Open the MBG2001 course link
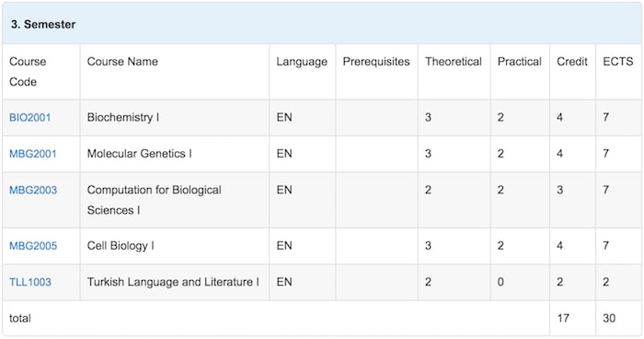The image size is (644, 339). click(33, 154)
